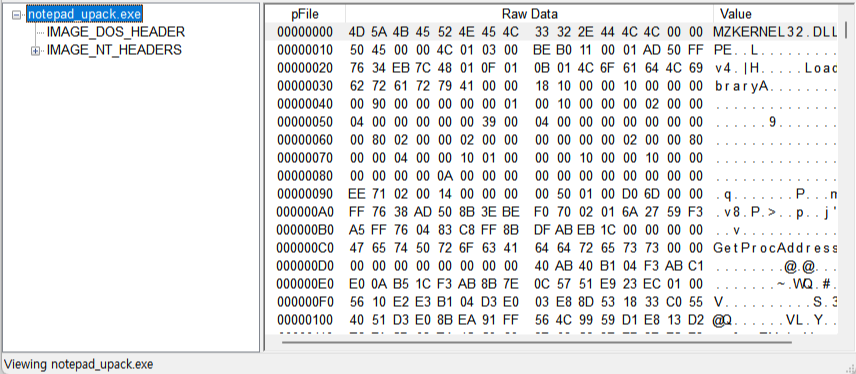Click the value text starting with @Q
The width and height of the screenshot is (856, 374).
(775, 320)
